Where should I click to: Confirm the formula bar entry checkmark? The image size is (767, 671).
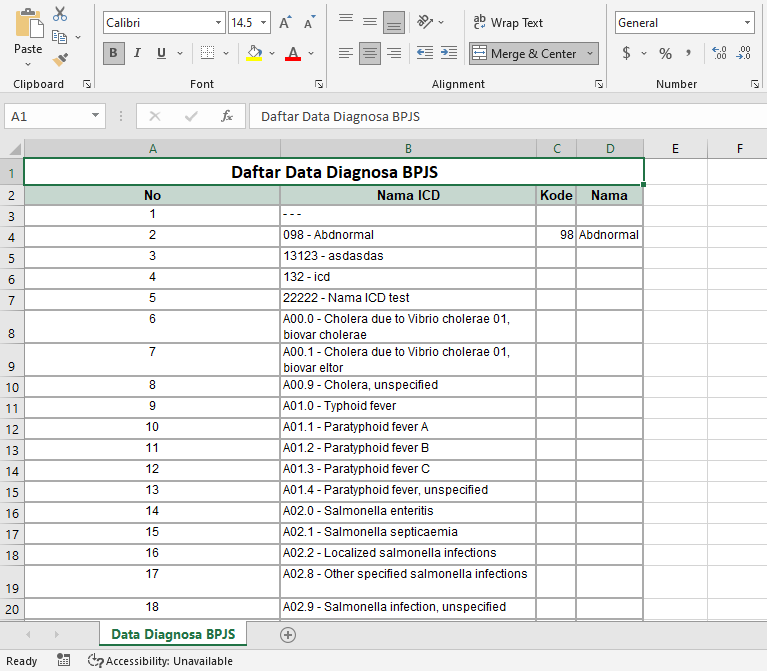pyautogui.click(x=191, y=116)
